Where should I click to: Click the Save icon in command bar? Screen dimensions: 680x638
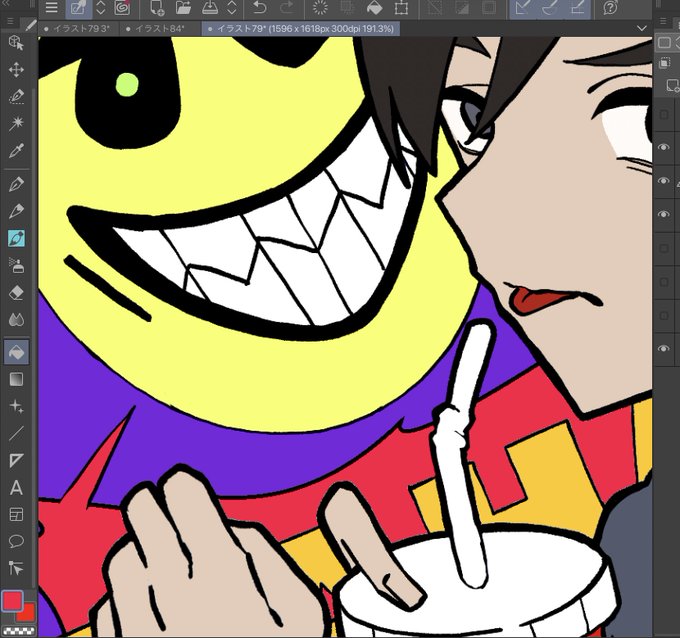[x=210, y=8]
